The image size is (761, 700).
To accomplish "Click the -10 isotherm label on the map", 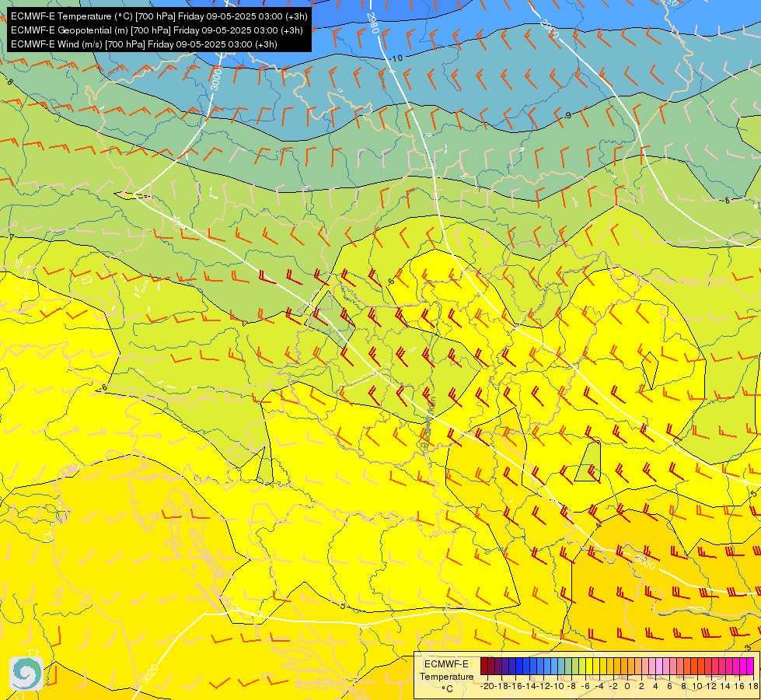I will click(396, 58).
